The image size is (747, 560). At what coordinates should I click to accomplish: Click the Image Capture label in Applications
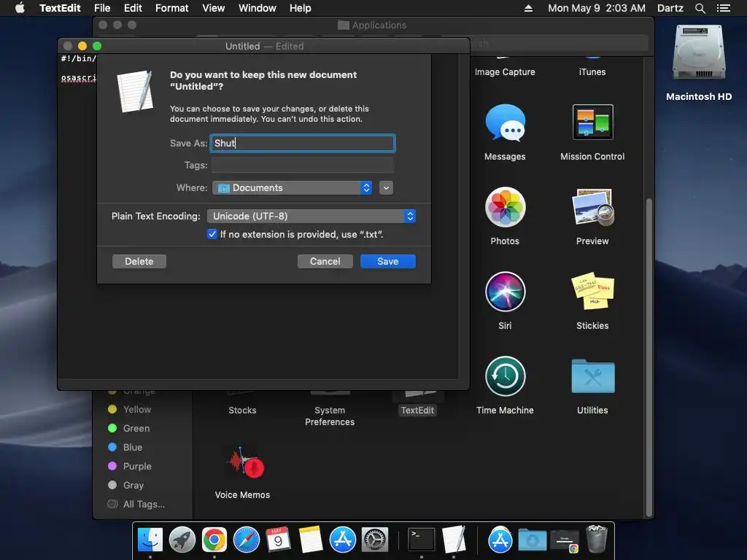pos(505,72)
